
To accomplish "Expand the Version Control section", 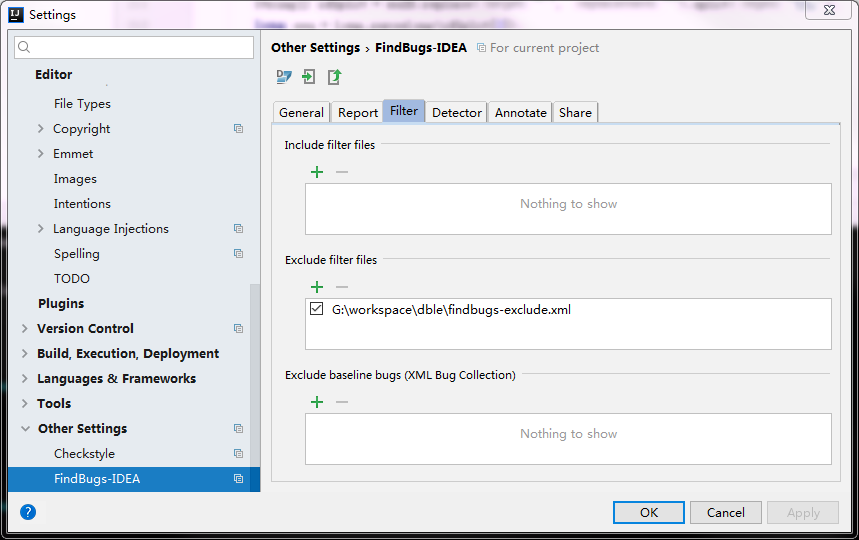I will (25, 329).
